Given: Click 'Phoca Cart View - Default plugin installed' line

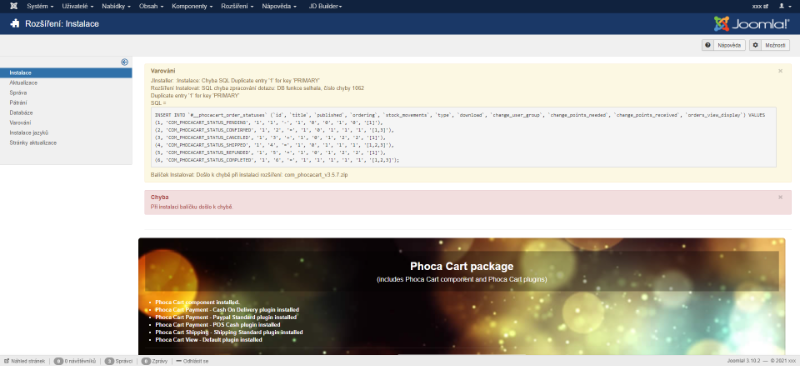Looking at the screenshot, I should coord(209,339).
